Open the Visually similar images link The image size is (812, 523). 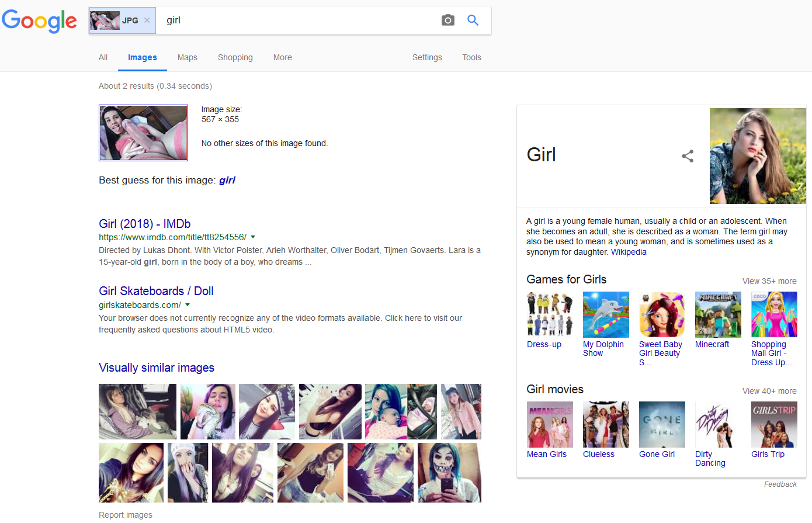[x=157, y=368]
